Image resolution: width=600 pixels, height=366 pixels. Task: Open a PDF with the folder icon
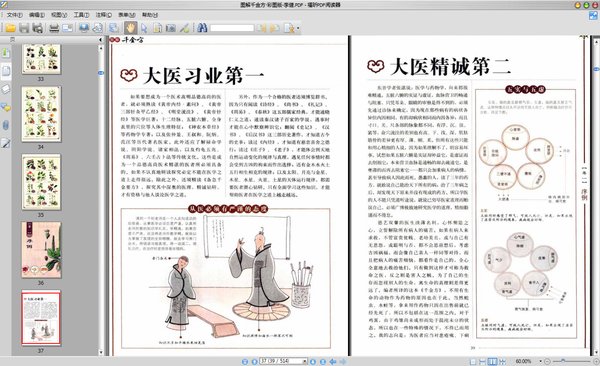[x=10, y=28]
